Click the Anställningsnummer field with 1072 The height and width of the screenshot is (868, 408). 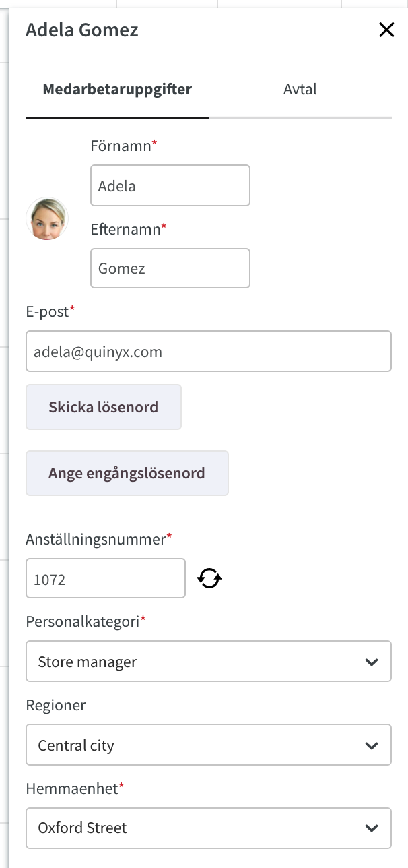(106, 578)
